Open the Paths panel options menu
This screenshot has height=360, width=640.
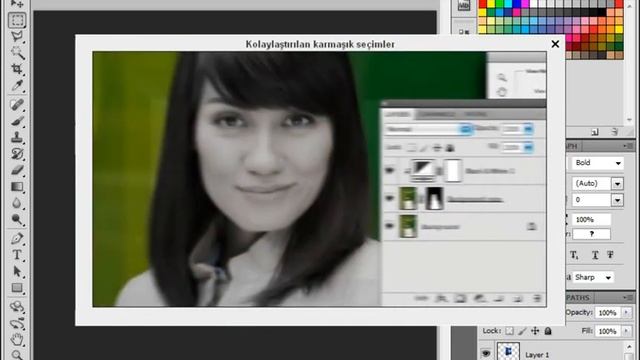[x=628, y=298]
